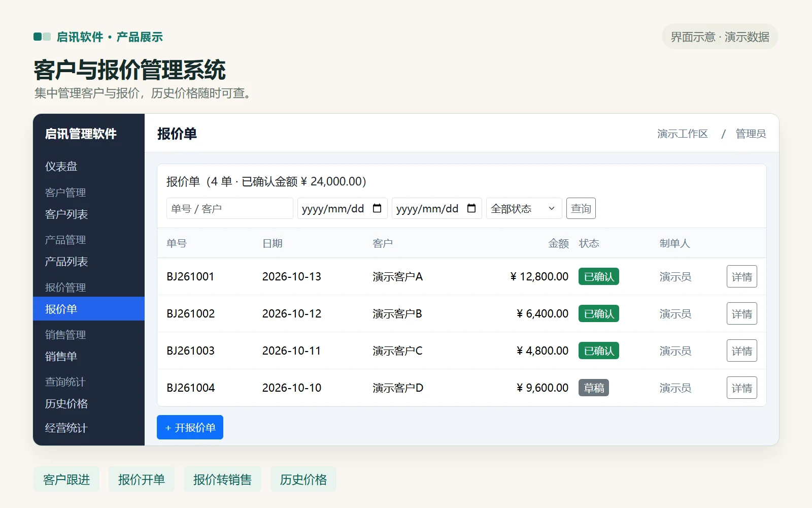Select 报价单 in sidebar
The height and width of the screenshot is (508, 812).
[89, 308]
